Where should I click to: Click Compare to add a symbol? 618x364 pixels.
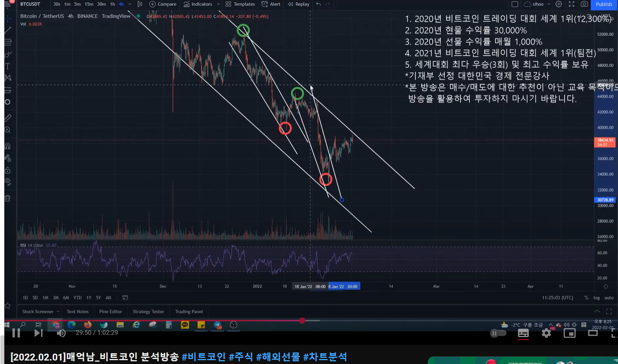pyautogui.click(x=163, y=4)
